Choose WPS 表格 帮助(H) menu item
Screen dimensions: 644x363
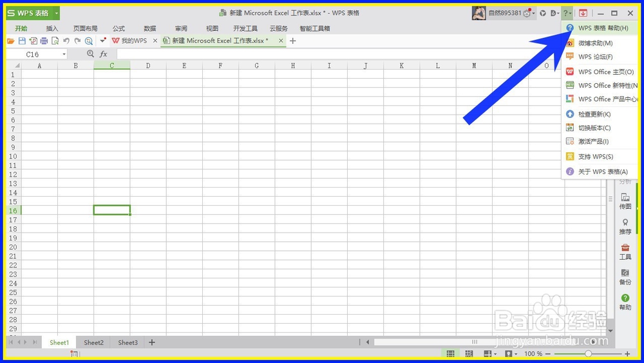[x=599, y=28]
